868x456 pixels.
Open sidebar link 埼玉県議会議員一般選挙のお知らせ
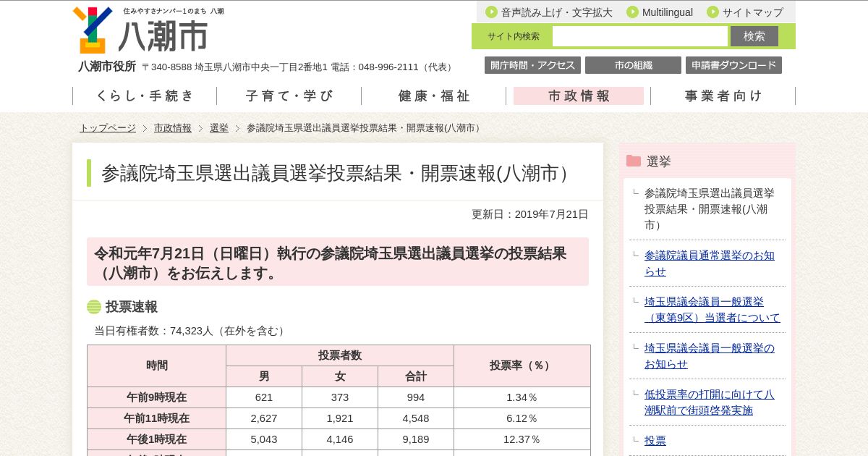[710, 356]
